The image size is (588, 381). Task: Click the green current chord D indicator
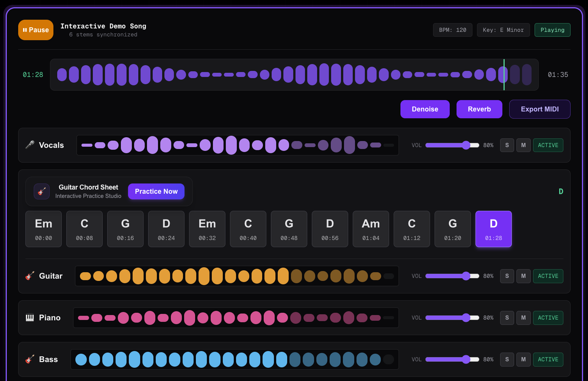(561, 191)
